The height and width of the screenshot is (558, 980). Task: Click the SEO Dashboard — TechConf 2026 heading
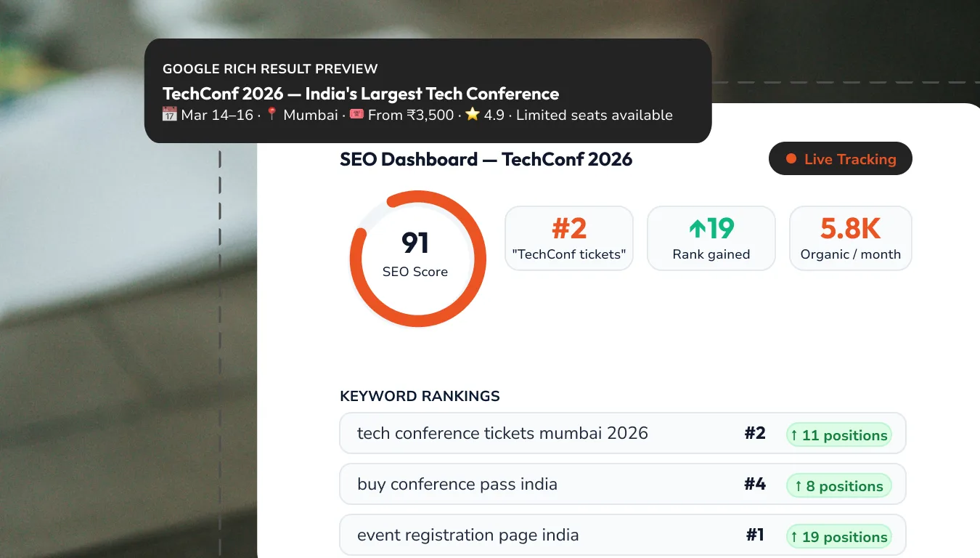pyautogui.click(x=486, y=159)
